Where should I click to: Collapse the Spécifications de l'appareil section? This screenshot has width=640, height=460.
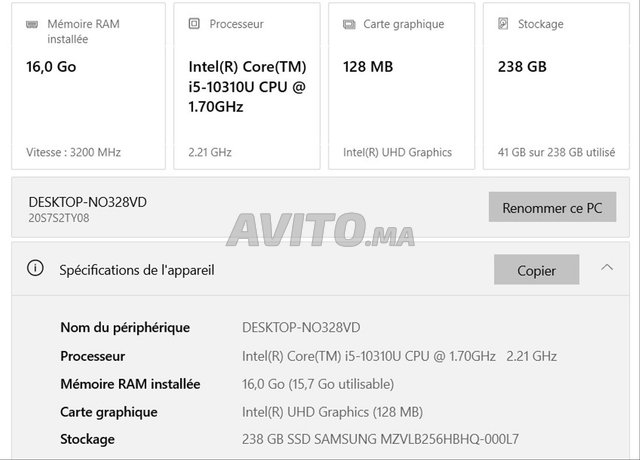[606, 268]
